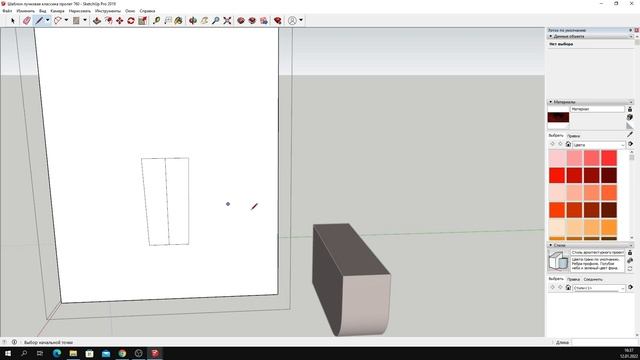Collapse the Entity Info panel section
640x360 pixels.
551,36
